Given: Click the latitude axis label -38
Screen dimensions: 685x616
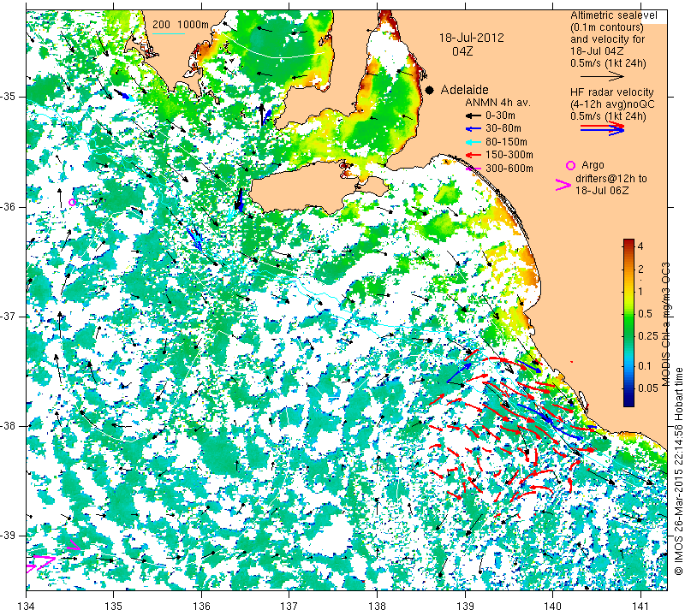Looking at the screenshot, I should tap(9, 426).
